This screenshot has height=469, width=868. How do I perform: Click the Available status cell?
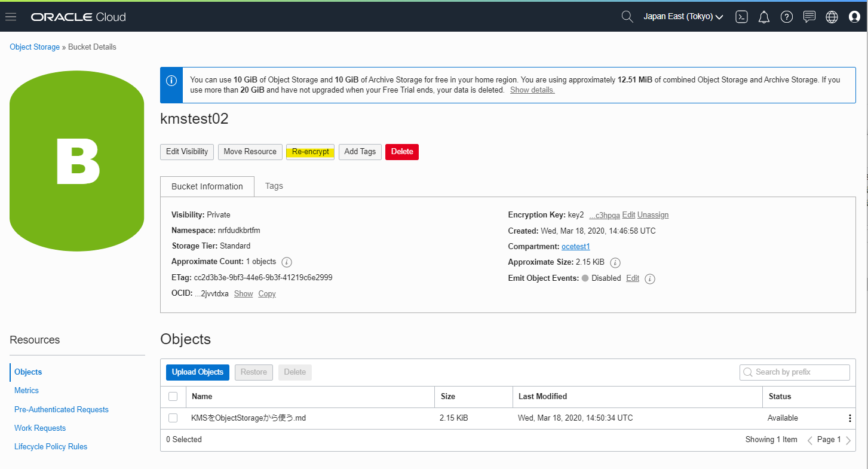point(783,418)
